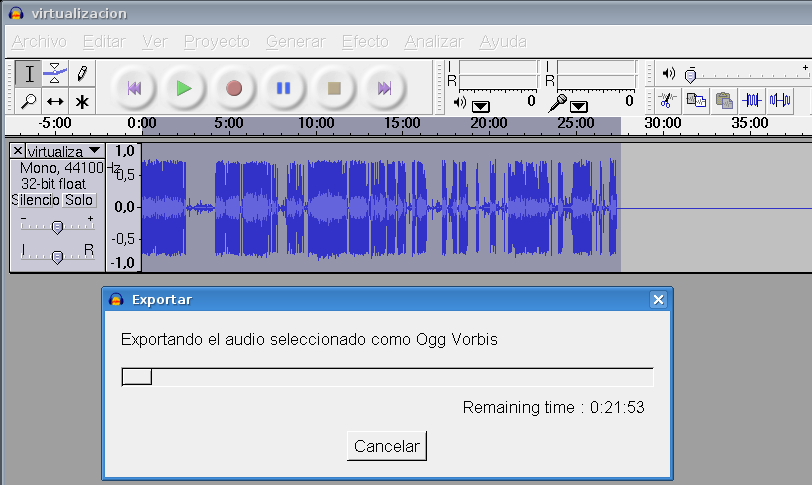This screenshot has width=812, height=485.
Task: Open the virtualiza track name dropdown
Action: point(94,151)
